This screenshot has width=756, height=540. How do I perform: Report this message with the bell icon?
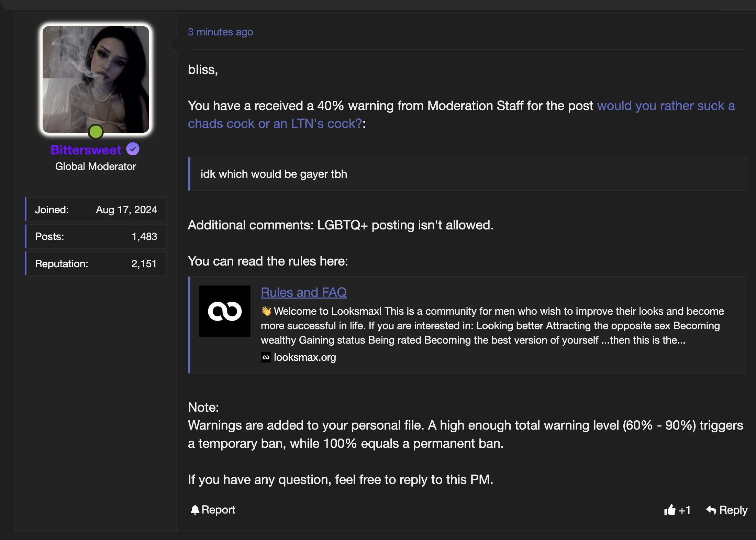pos(213,510)
